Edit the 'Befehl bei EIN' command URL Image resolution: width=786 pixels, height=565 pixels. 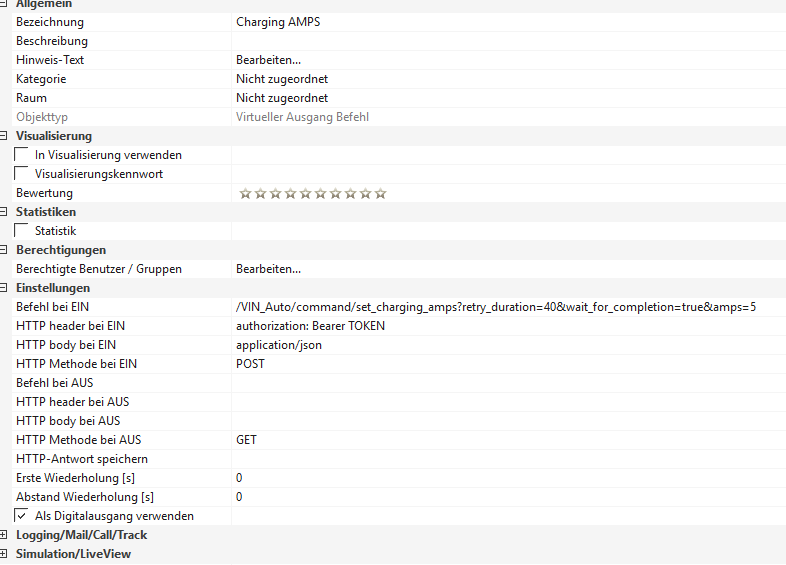(508, 307)
